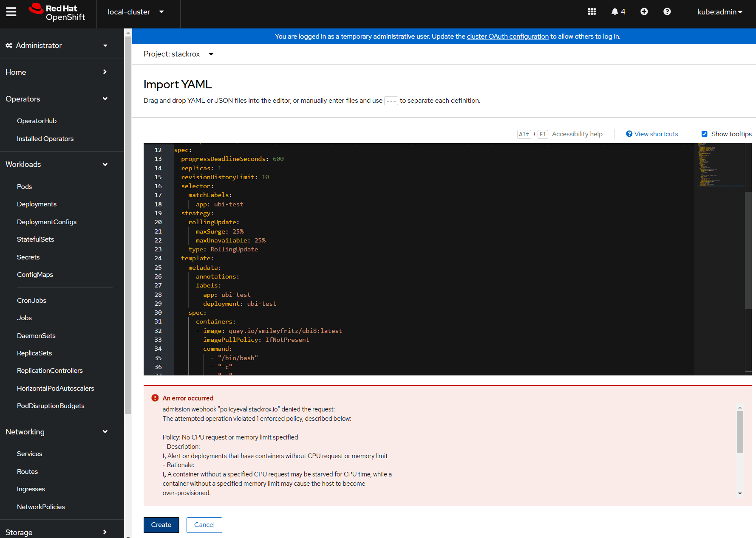The image size is (756, 538).
Task: Click View shortcuts help icon
Action: [629, 134]
